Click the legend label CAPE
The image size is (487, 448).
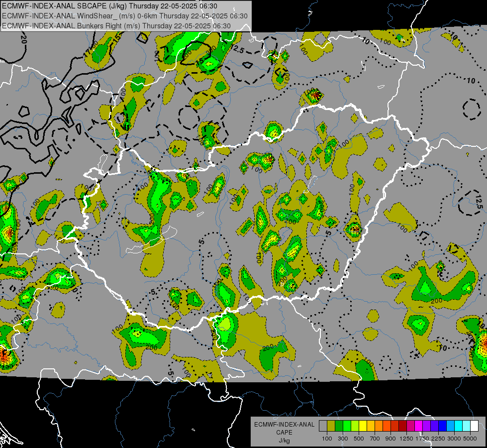(284, 433)
